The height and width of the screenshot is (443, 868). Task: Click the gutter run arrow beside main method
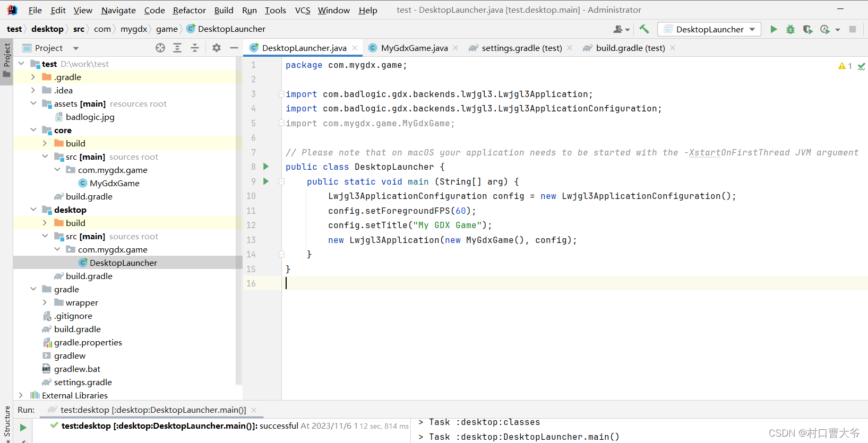266,181
